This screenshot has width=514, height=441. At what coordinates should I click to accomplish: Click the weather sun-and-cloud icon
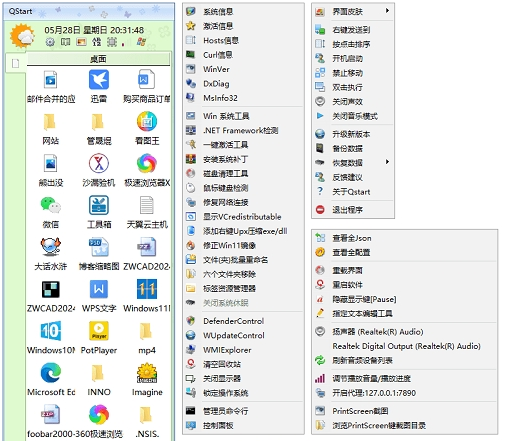(x=22, y=36)
